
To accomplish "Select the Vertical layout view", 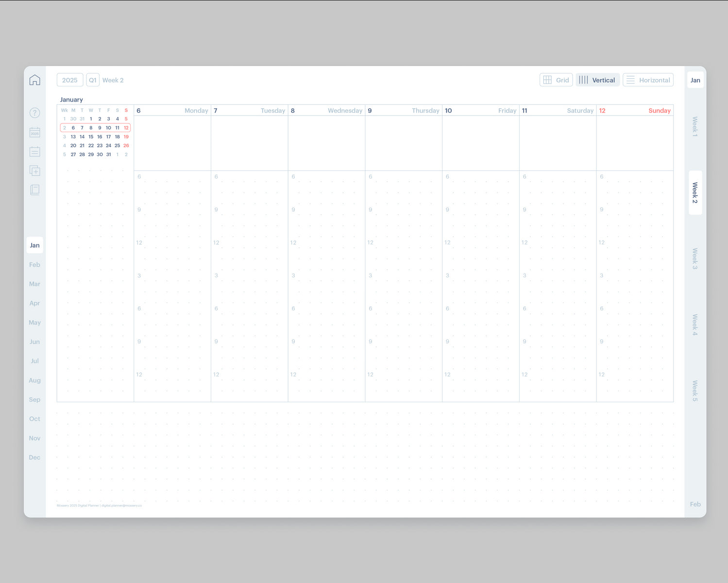I will pos(597,80).
